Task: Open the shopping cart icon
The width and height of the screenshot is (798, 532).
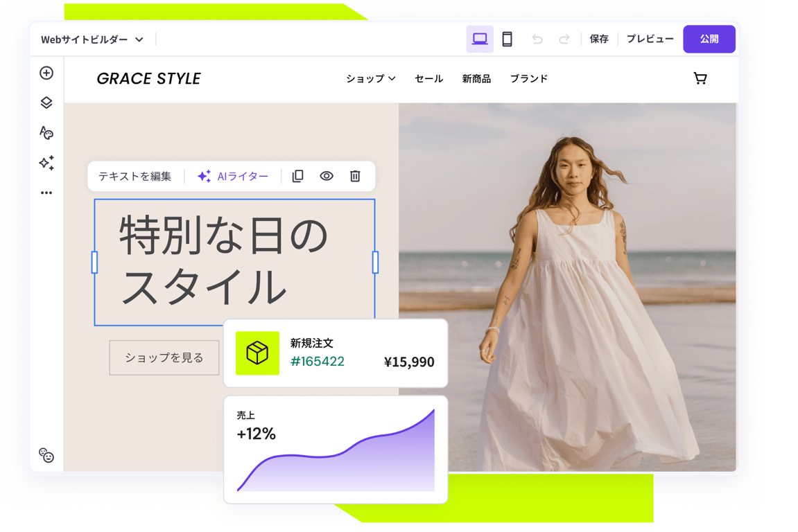Action: click(700, 78)
